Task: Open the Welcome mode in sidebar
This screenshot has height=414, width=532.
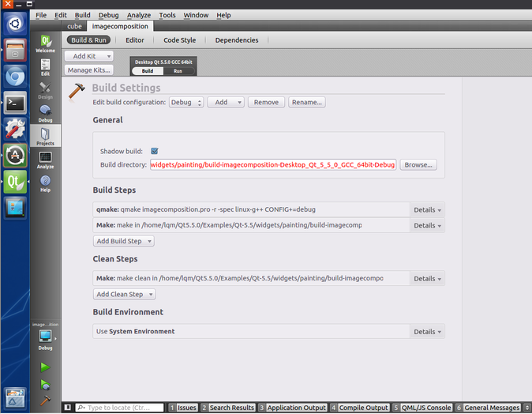Action: (45, 43)
